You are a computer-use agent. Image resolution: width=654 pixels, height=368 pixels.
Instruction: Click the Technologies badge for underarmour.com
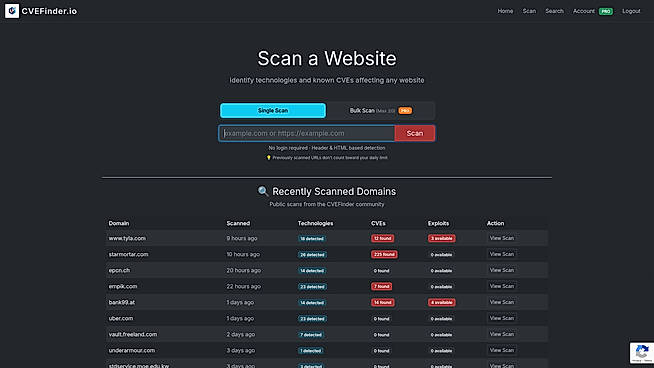[311, 351]
